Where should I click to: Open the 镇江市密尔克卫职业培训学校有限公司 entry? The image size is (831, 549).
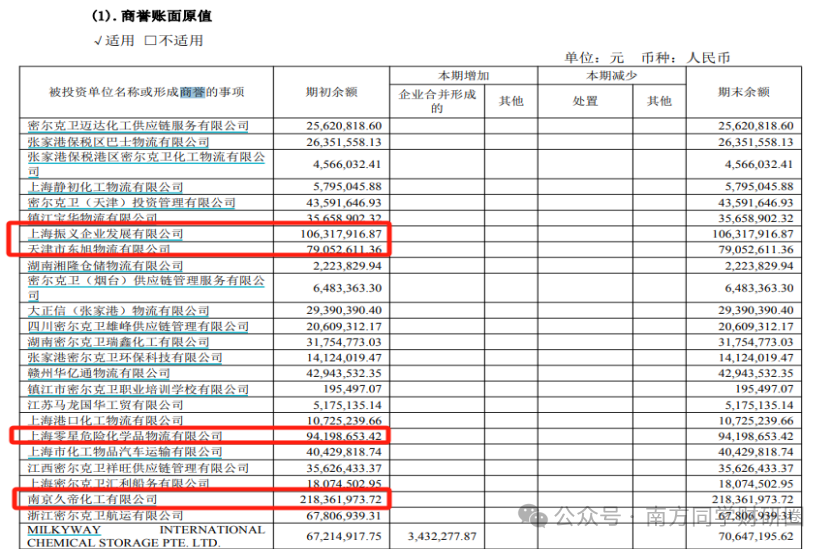tap(138, 389)
